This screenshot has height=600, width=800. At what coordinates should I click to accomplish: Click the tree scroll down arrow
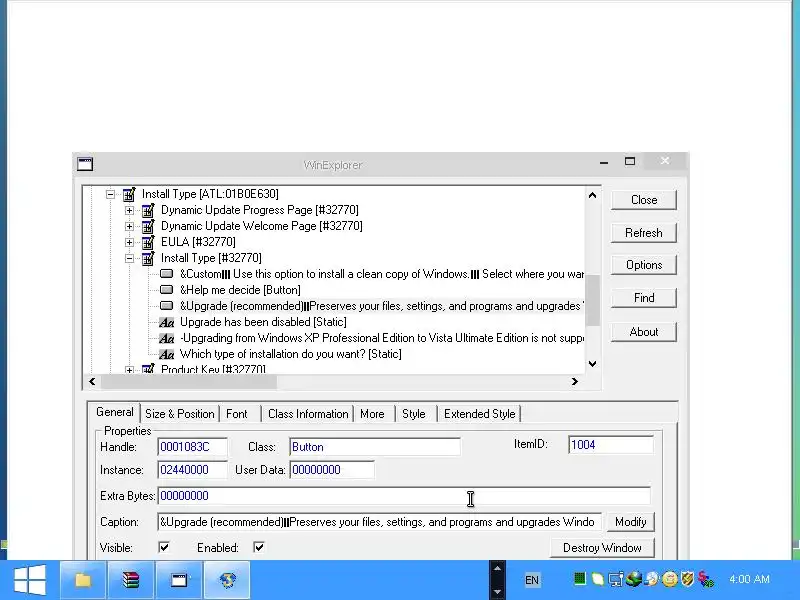click(592, 364)
